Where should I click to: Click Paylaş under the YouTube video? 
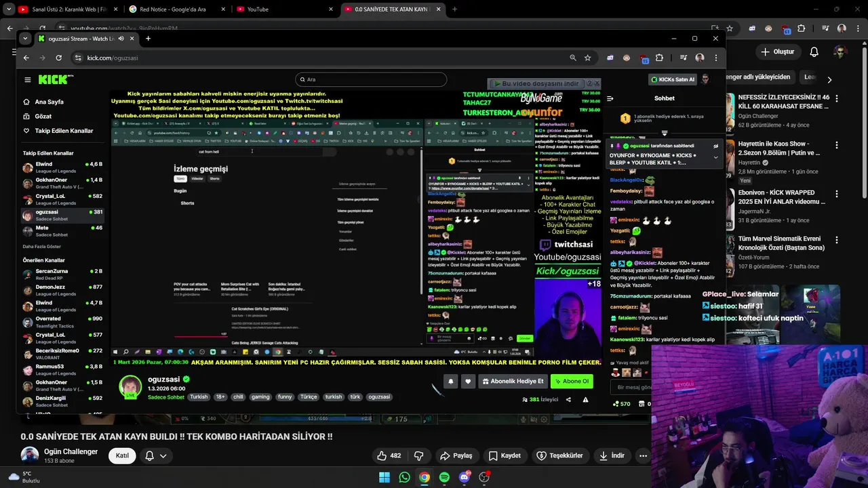[456, 455]
